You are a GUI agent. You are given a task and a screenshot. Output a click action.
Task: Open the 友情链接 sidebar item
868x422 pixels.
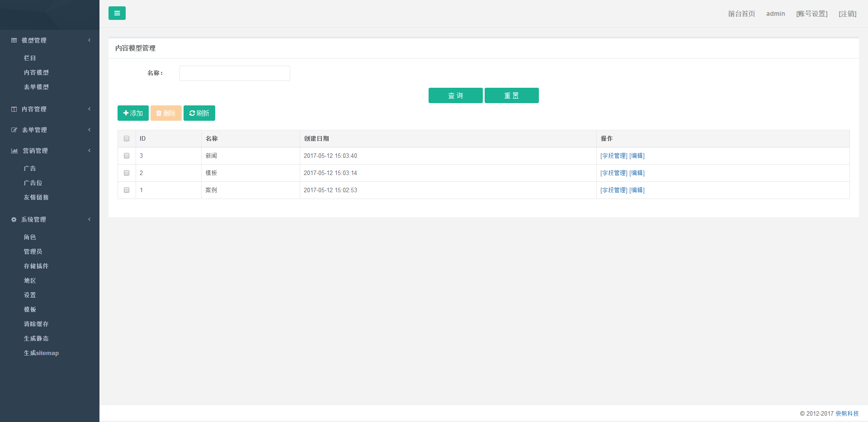click(x=36, y=197)
